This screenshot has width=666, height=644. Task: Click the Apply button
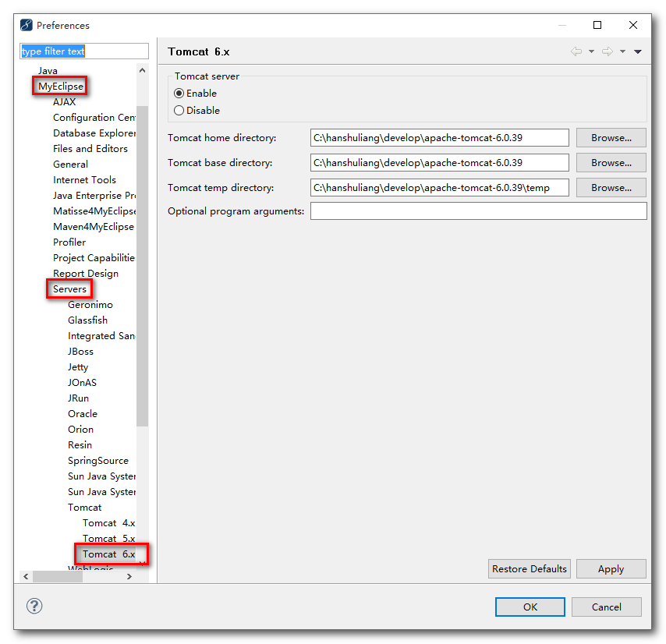(x=611, y=569)
